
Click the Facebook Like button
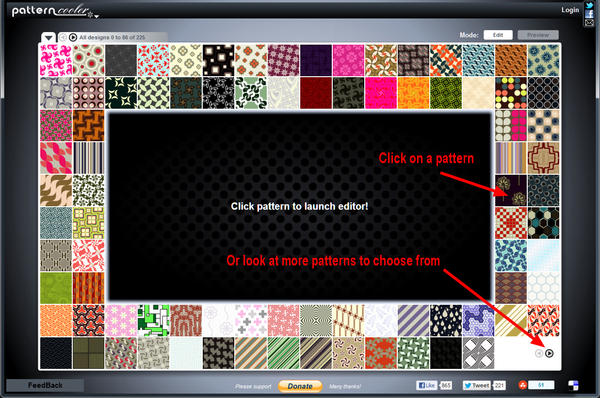(x=426, y=385)
